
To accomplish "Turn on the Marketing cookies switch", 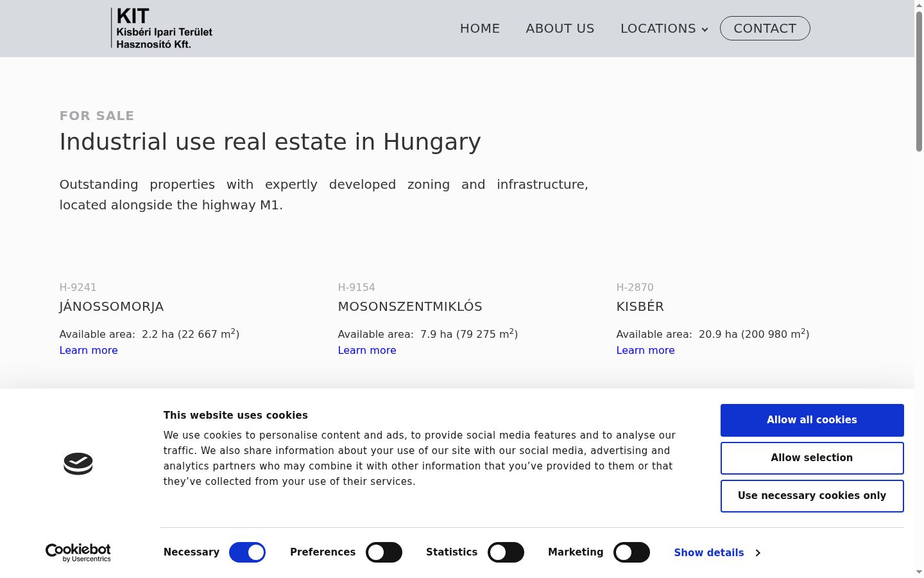I will point(631,552).
